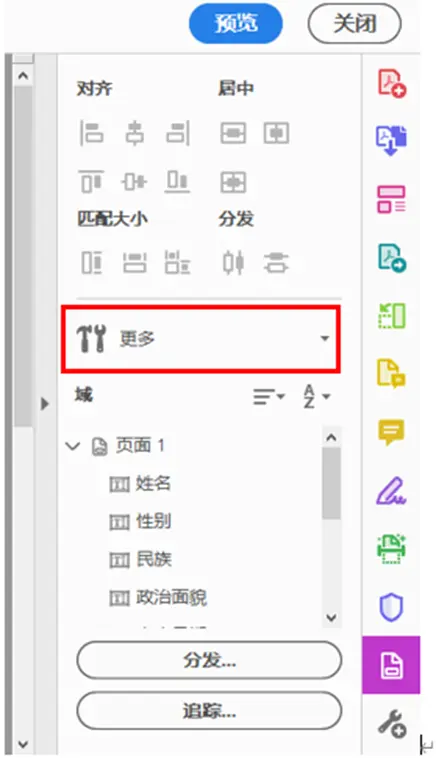
Task: Click field list scrollbar up arrow
Action: click(331, 437)
